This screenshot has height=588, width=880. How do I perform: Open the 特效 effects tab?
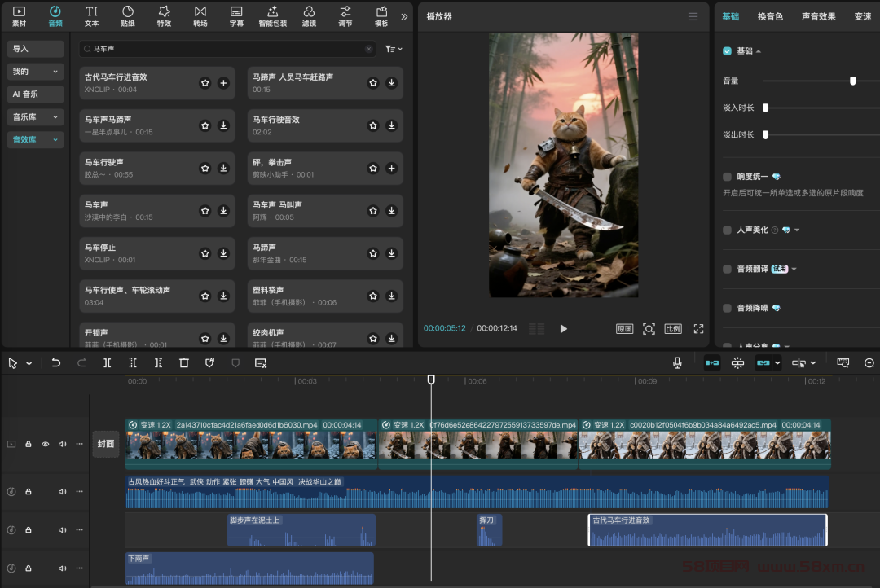(x=164, y=16)
